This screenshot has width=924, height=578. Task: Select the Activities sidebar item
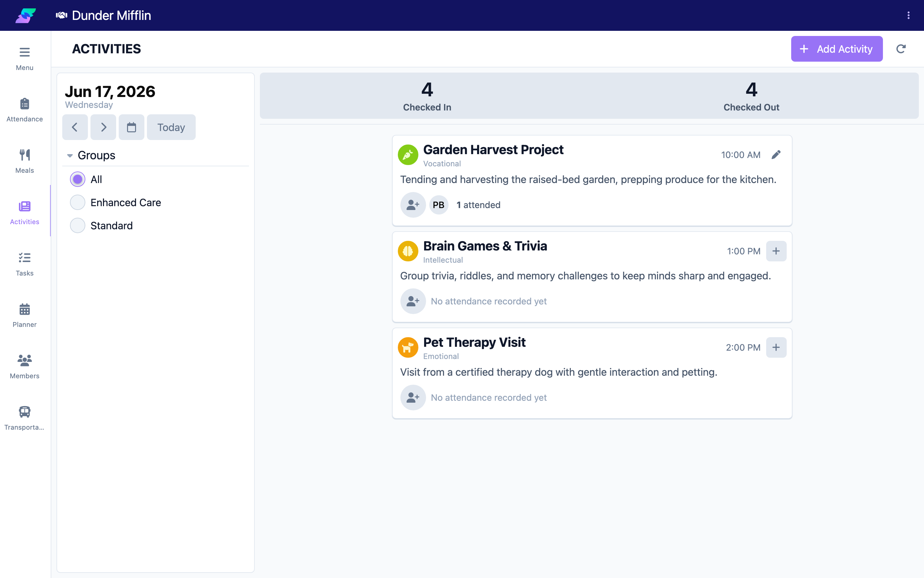pyautogui.click(x=24, y=213)
